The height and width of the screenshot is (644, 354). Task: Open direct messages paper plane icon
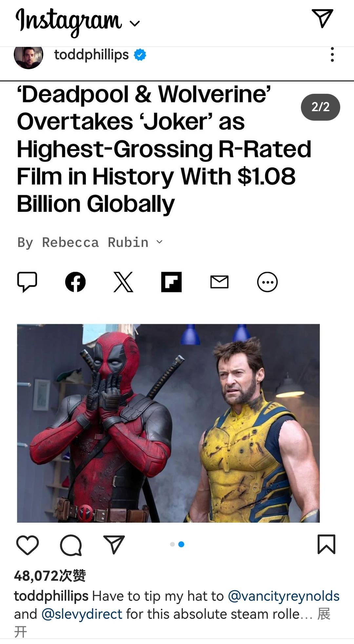pos(323,18)
